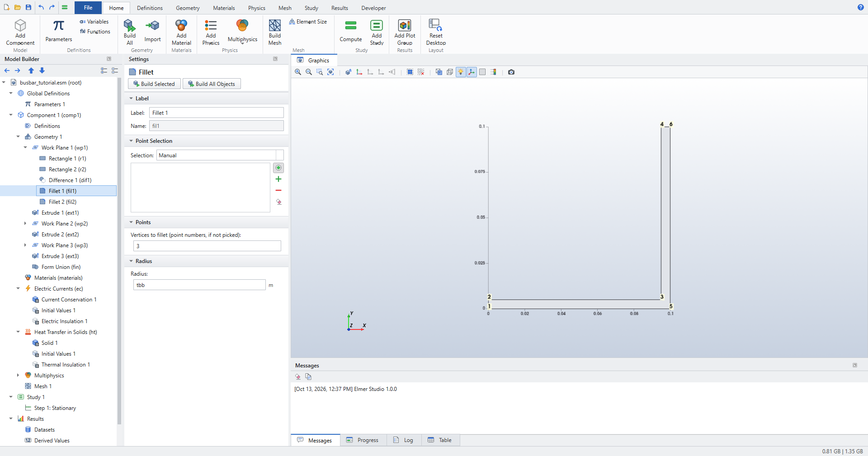Click the Radius input field
This screenshot has width=868, height=456.
point(199,285)
